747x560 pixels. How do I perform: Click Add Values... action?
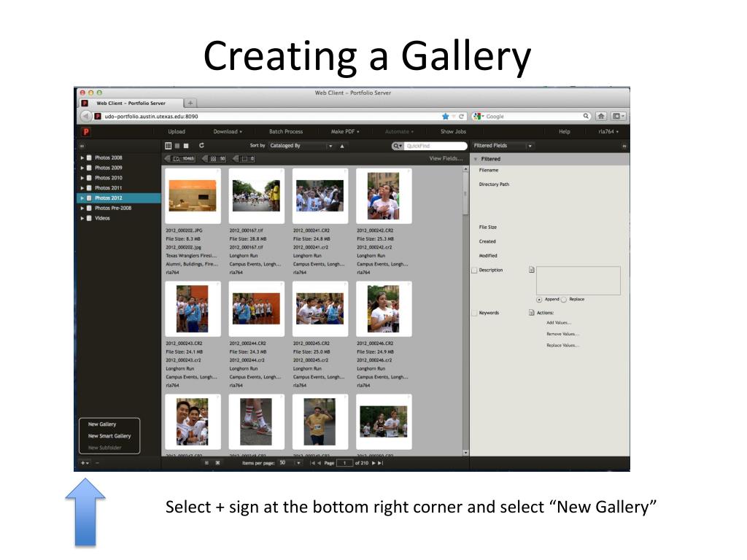coord(558,323)
